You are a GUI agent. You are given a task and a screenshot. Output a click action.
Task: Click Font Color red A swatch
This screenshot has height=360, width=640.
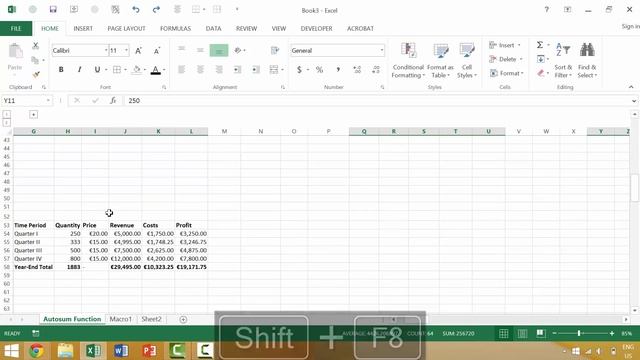[x=156, y=70]
